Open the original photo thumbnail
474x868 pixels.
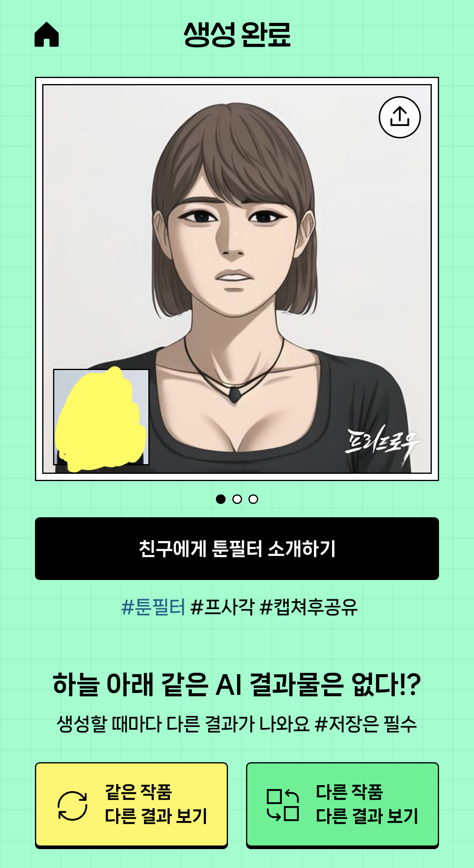coord(101,417)
